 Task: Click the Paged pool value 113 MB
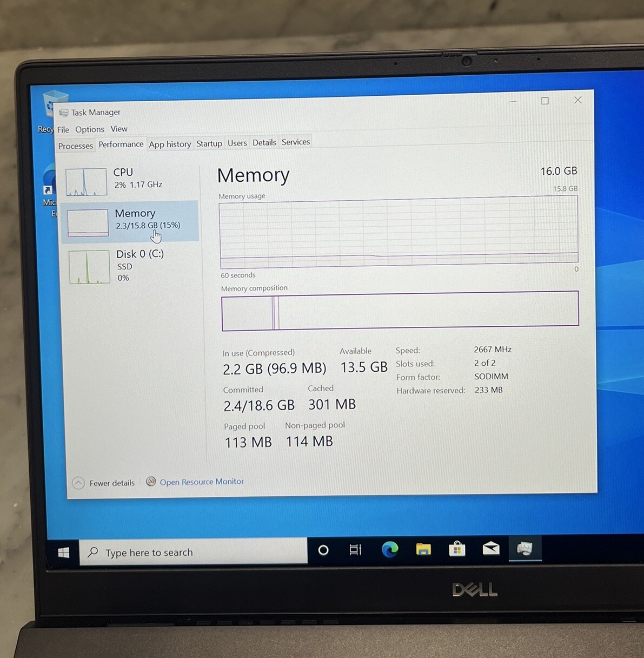[x=248, y=442]
